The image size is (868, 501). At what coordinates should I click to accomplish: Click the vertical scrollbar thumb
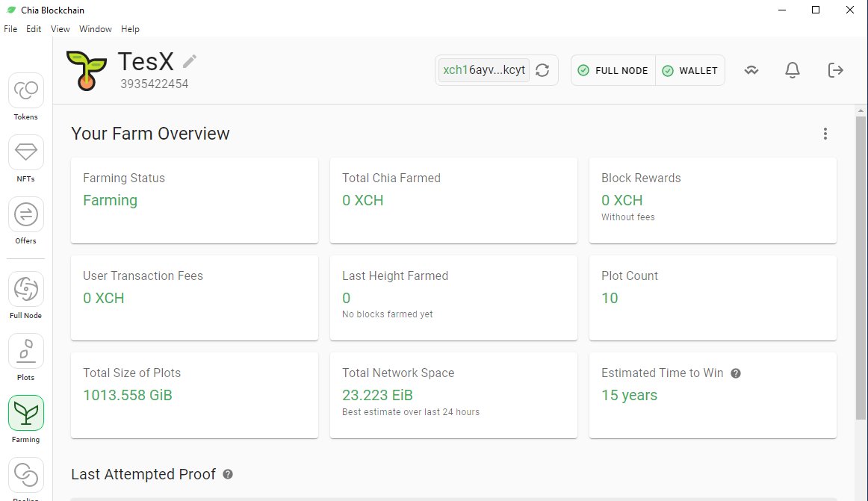coord(861,267)
